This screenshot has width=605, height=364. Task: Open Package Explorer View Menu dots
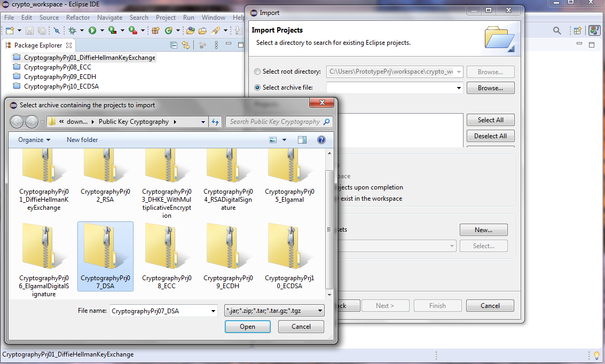pos(216,45)
